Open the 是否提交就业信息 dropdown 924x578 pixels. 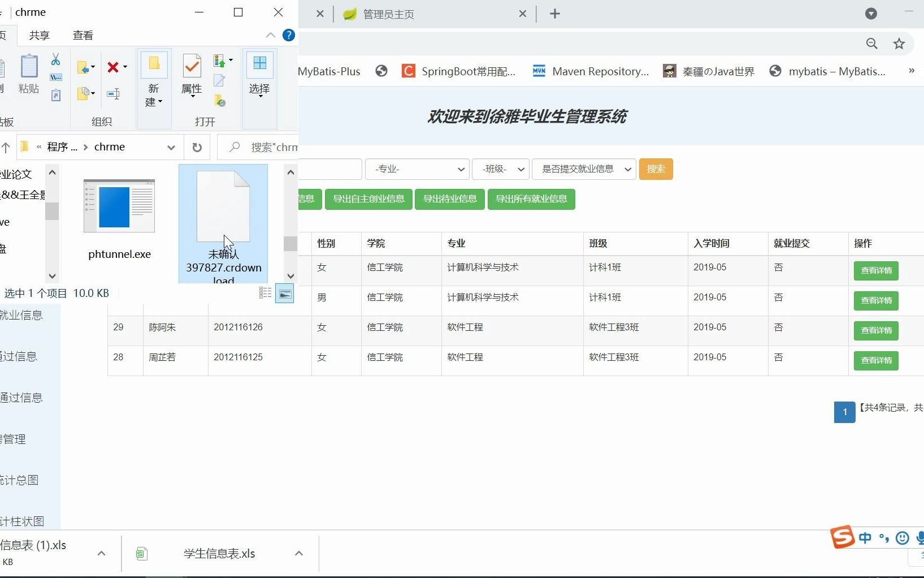click(584, 169)
